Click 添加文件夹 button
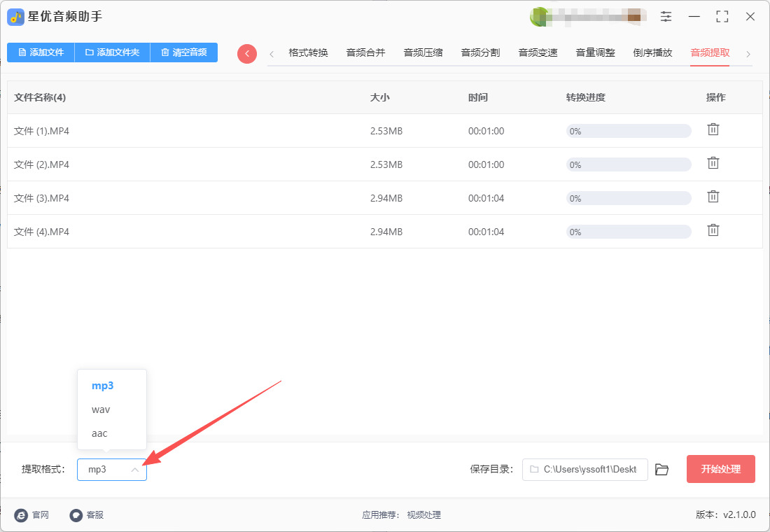The width and height of the screenshot is (770, 532). pyautogui.click(x=113, y=52)
